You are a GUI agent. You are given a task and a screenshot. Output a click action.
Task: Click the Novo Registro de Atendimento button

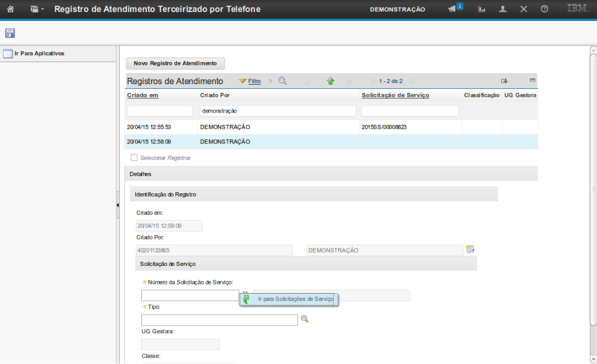(175, 63)
